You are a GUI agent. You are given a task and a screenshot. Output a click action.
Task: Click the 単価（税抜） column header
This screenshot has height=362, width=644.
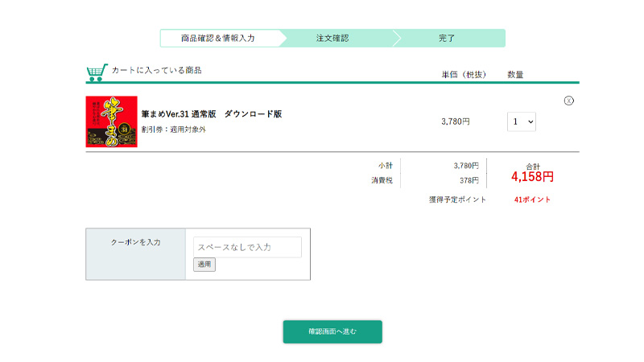pyautogui.click(x=464, y=74)
